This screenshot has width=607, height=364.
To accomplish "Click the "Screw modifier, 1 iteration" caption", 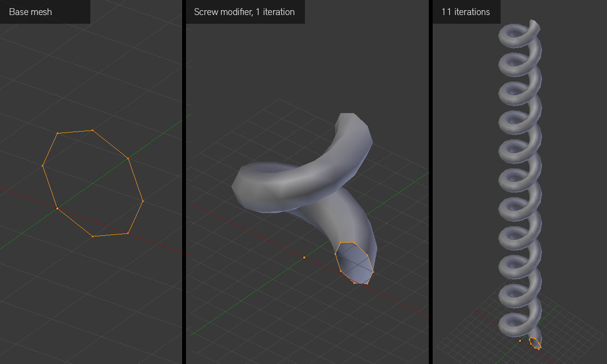I will coord(244,12).
